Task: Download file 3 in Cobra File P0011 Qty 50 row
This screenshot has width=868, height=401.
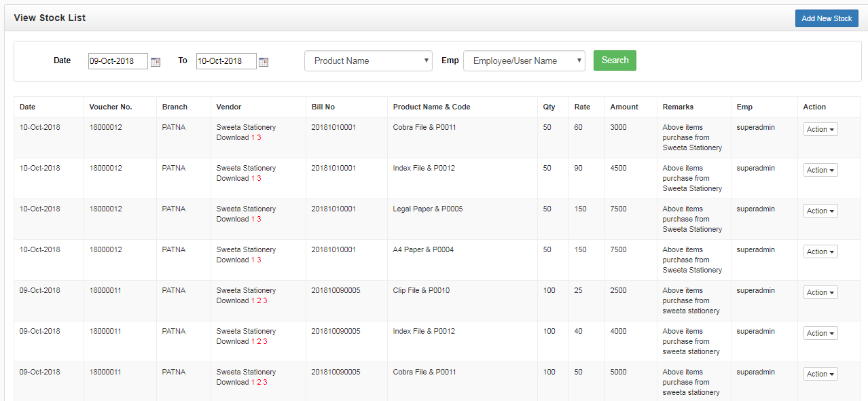Action: pyautogui.click(x=259, y=137)
